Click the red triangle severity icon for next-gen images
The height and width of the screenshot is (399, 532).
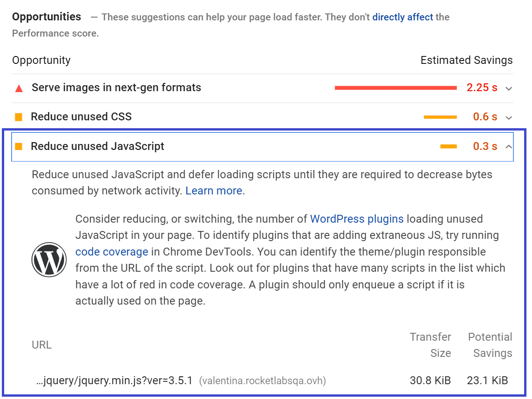19,87
